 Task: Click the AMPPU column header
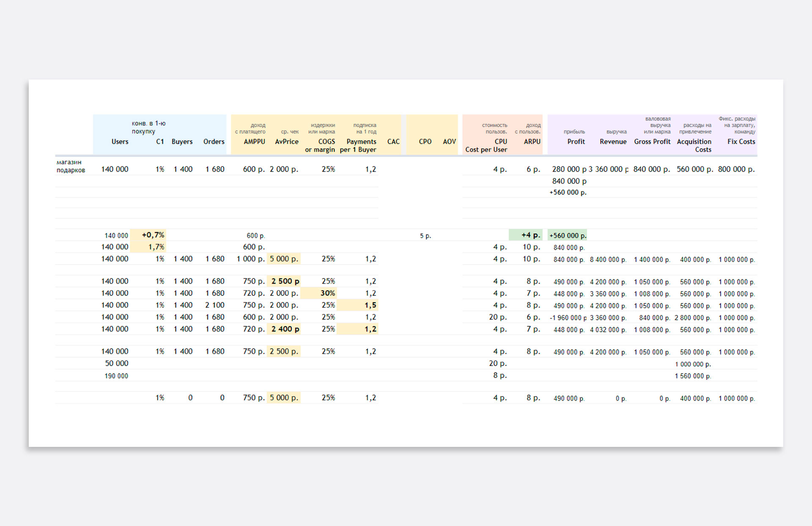[254, 141]
